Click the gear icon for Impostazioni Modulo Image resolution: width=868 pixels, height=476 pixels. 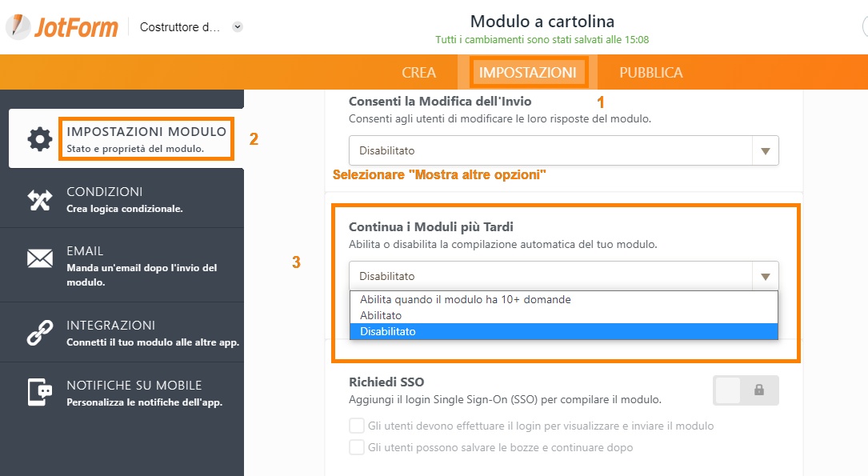pos(40,139)
